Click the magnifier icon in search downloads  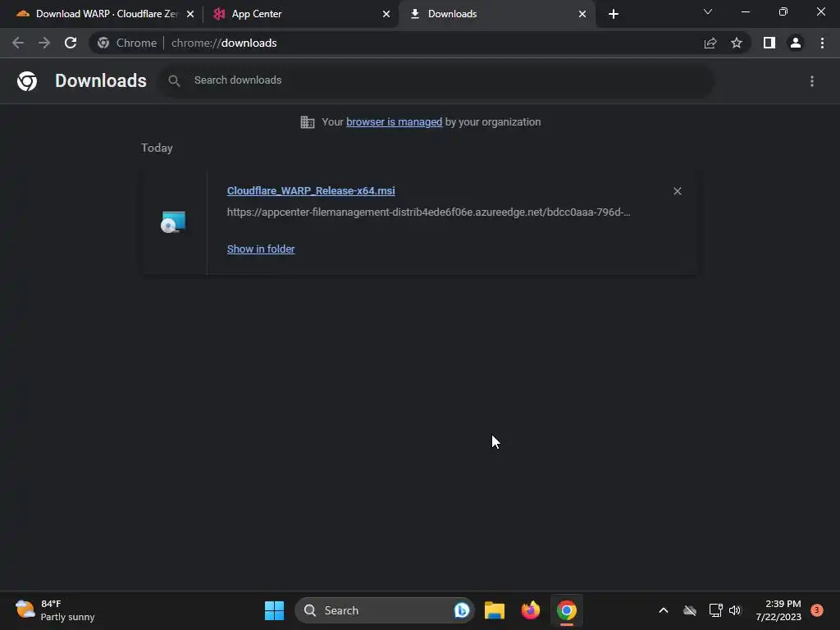[174, 81]
